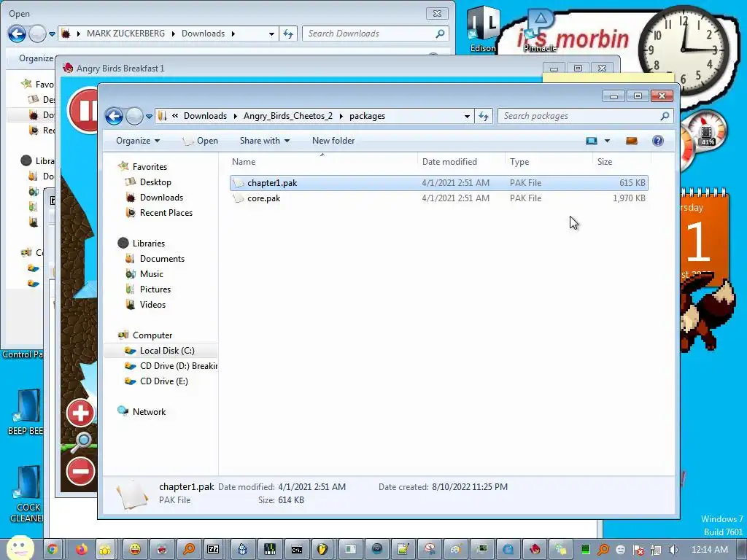Launch Chrome from the taskbar
Viewport: 747px width, 560px height.
[53, 550]
